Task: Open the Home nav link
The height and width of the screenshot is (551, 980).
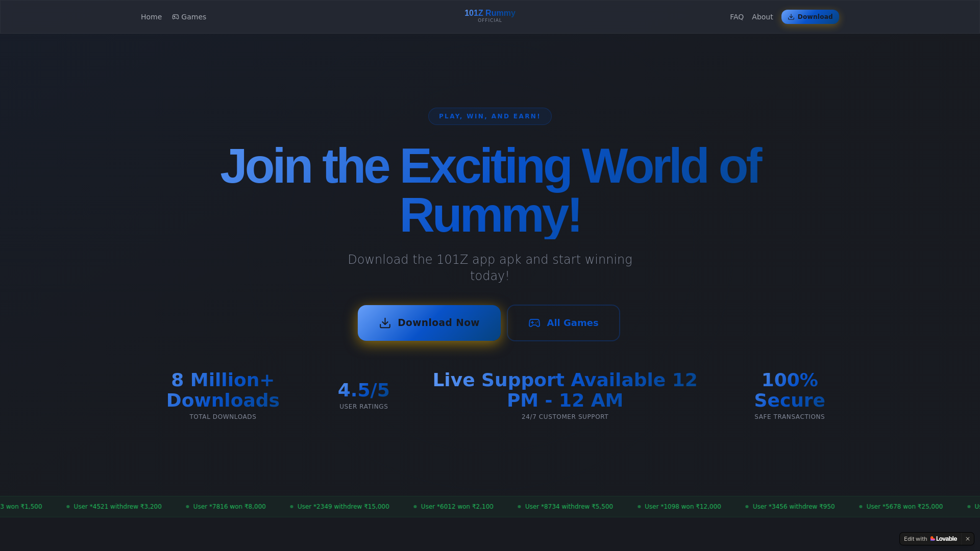Action: click(x=151, y=17)
